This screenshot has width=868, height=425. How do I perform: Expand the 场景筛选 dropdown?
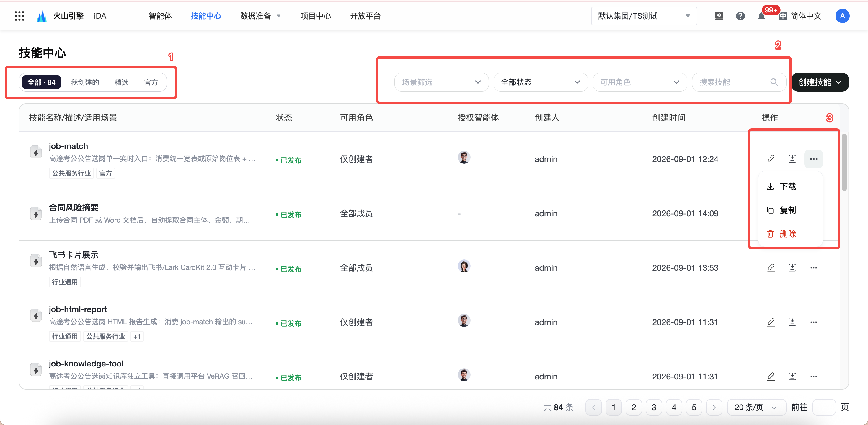(441, 82)
